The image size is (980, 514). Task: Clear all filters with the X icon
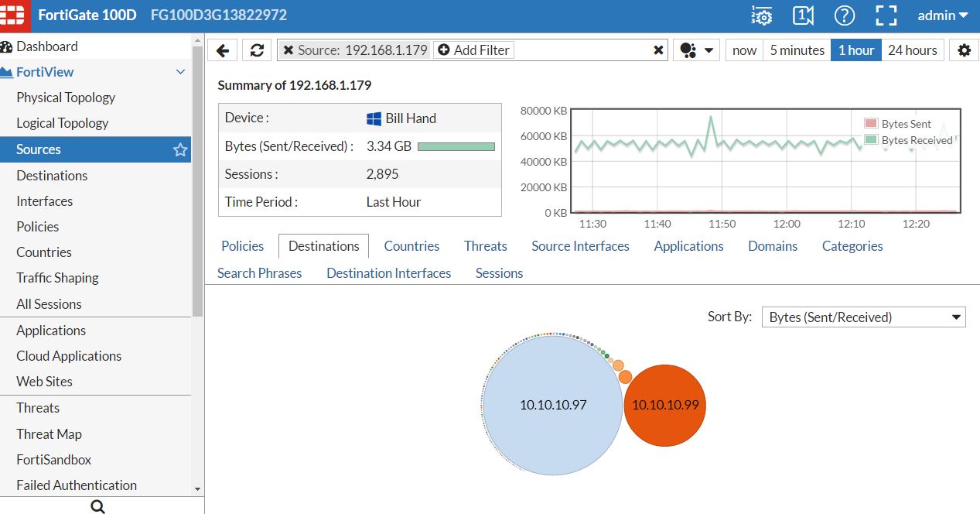658,50
